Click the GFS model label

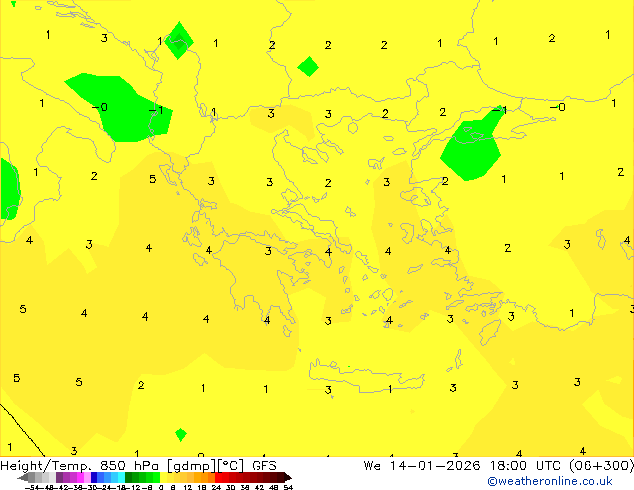[264, 465]
